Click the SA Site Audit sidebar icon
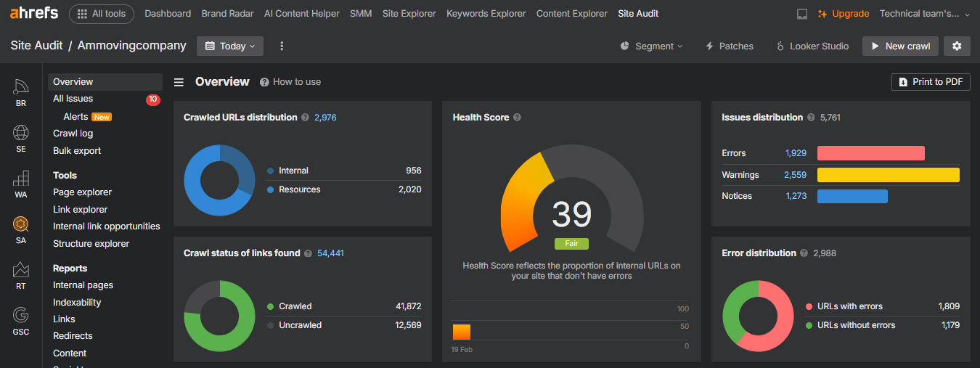 pyautogui.click(x=21, y=230)
